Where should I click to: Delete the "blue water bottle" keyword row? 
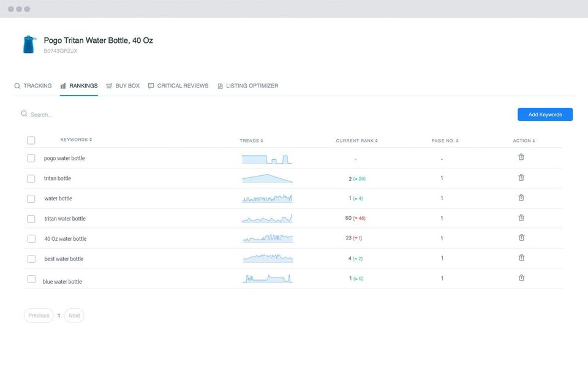coord(521,278)
